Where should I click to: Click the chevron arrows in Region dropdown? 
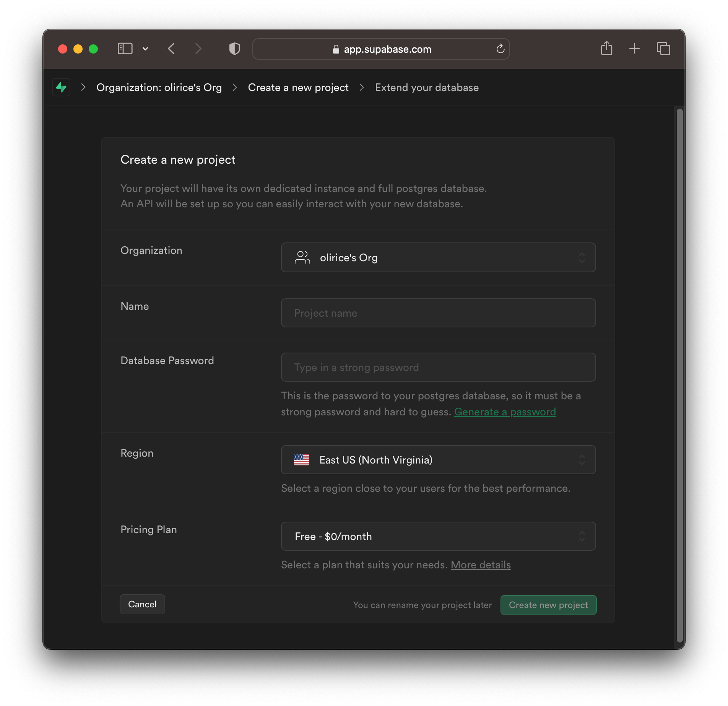coord(582,460)
